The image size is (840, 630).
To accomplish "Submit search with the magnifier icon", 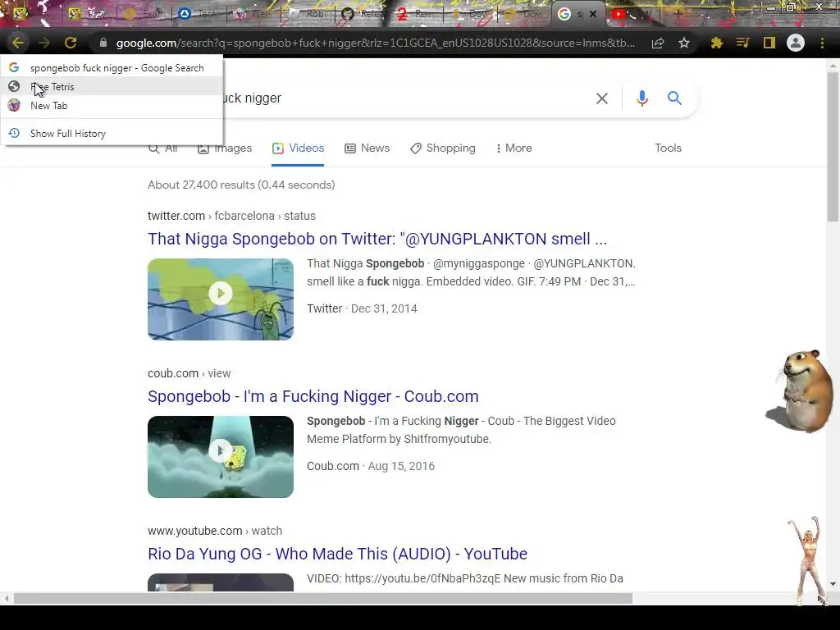I will click(x=674, y=98).
